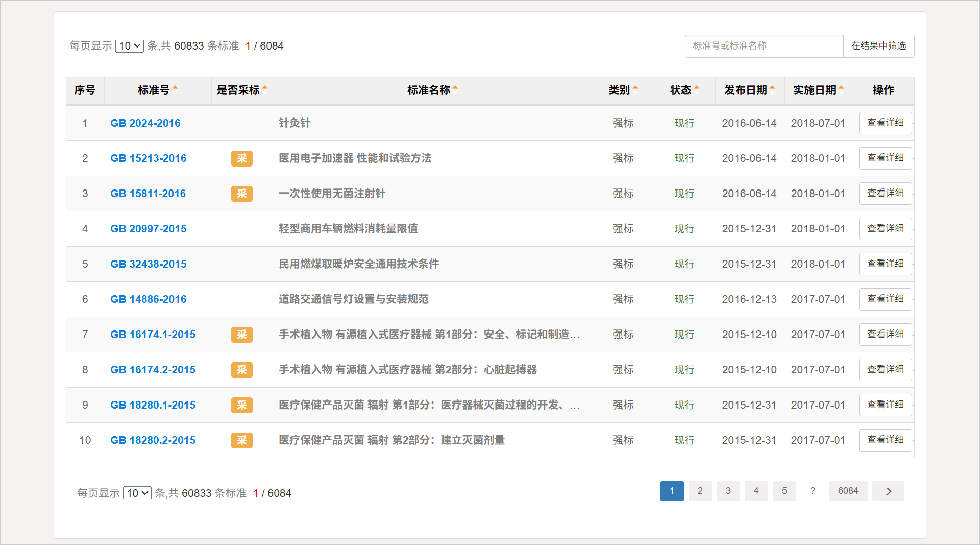Open the top per-page count dropdown
Image resolution: width=980 pixels, height=545 pixels.
130,45
